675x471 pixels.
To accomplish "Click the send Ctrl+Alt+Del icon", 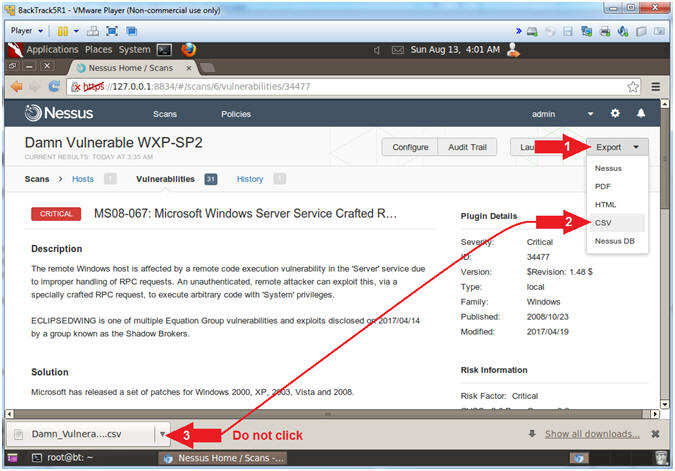I will tap(93, 31).
